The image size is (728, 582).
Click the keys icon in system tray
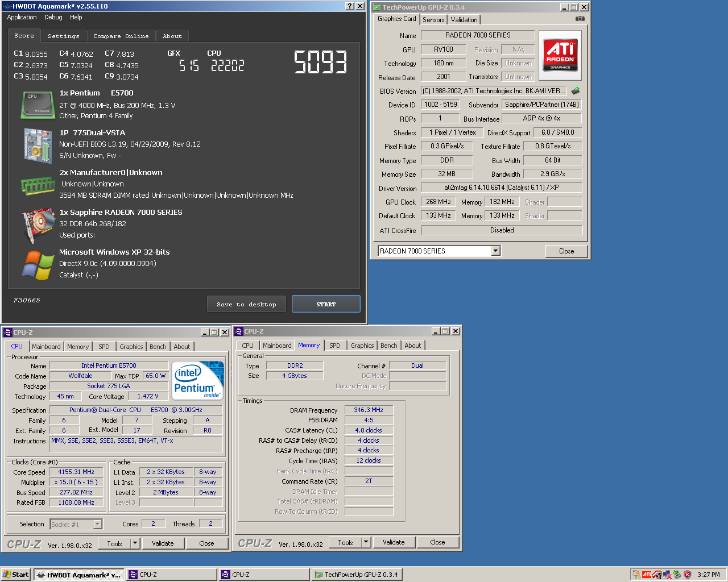coord(636,575)
